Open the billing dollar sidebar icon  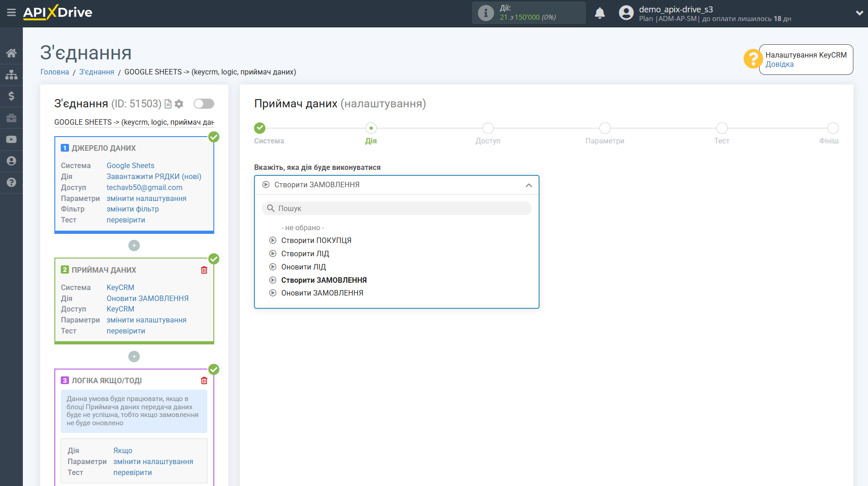click(11, 96)
